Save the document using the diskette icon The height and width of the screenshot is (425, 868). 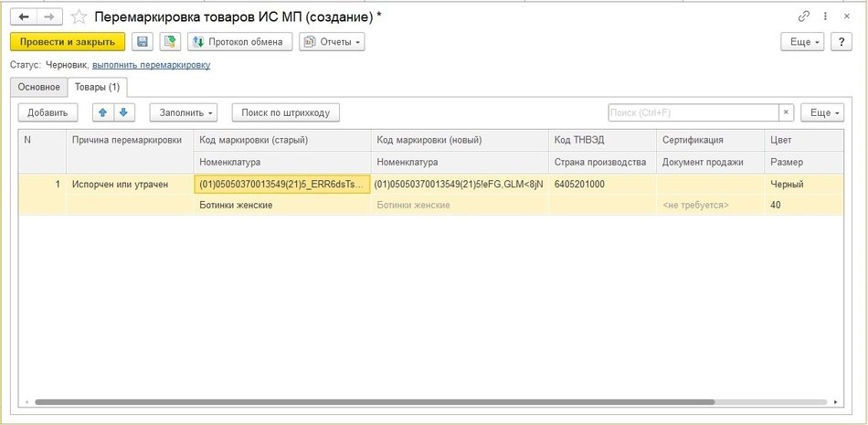tap(142, 41)
